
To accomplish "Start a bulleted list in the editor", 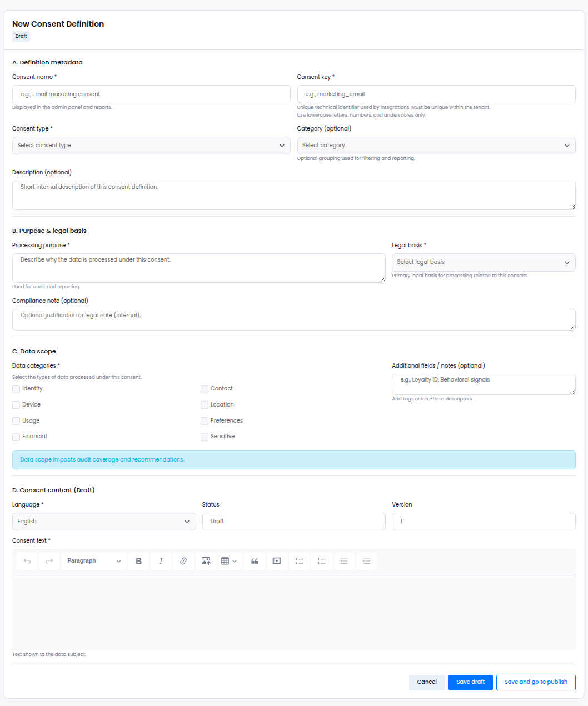I will (299, 561).
